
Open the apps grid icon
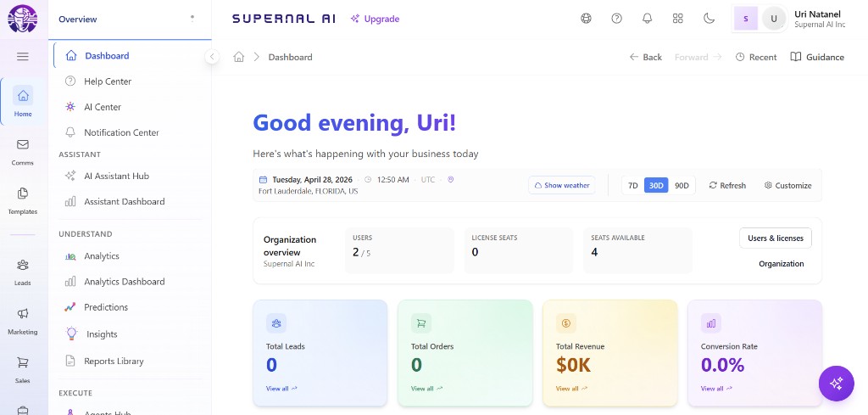click(677, 19)
